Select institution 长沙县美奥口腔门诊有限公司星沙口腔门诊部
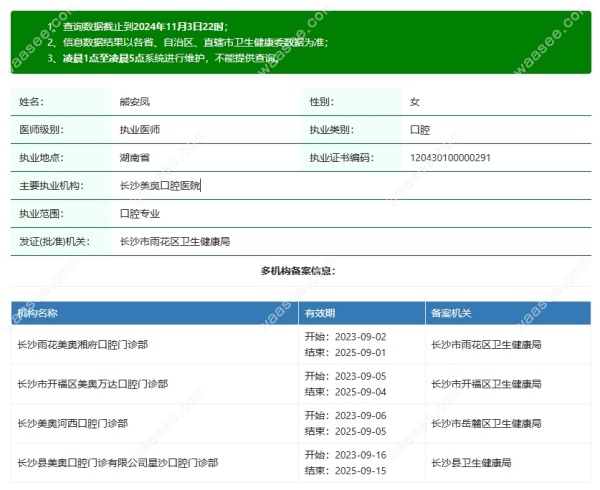600x490 pixels. click(x=117, y=463)
